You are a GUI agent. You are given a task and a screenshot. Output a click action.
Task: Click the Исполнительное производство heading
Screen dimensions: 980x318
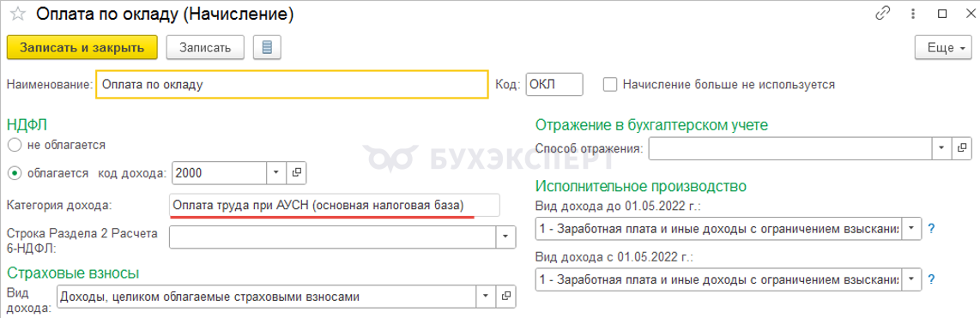[x=642, y=186]
